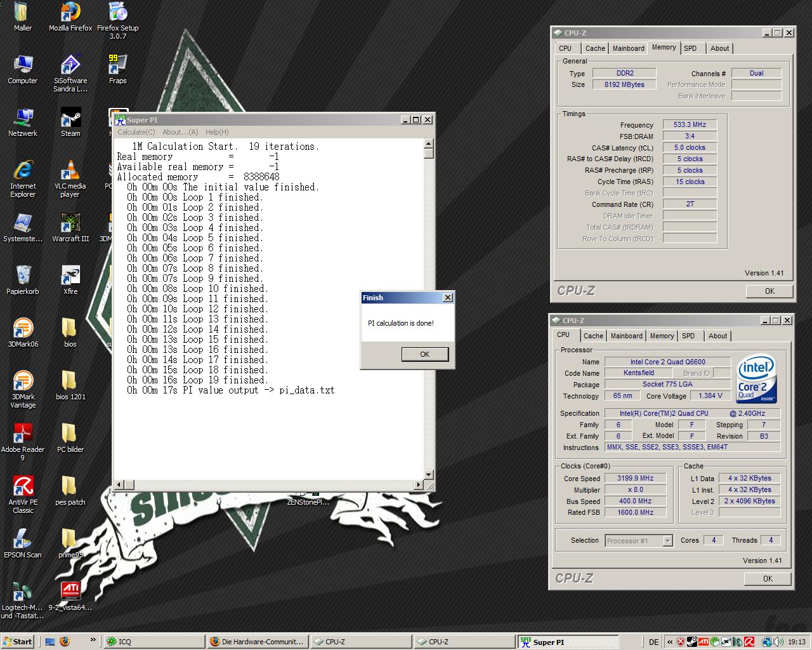Close the Finish dialog with X

tap(447, 297)
